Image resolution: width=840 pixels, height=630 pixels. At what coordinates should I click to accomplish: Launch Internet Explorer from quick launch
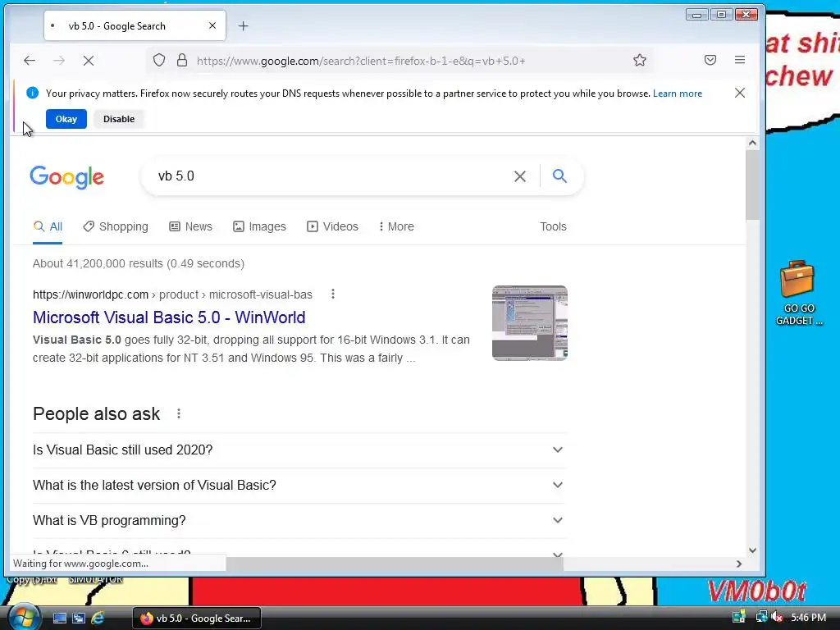pos(98,619)
